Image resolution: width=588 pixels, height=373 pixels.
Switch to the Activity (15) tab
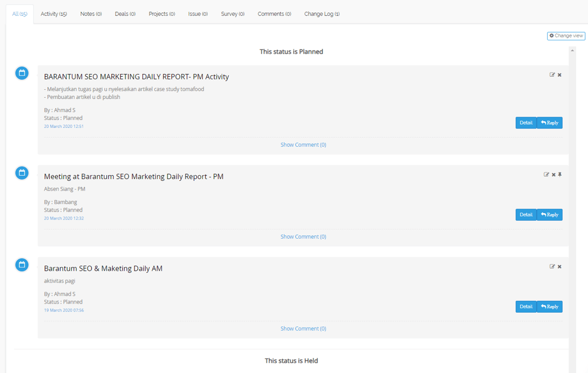click(54, 14)
